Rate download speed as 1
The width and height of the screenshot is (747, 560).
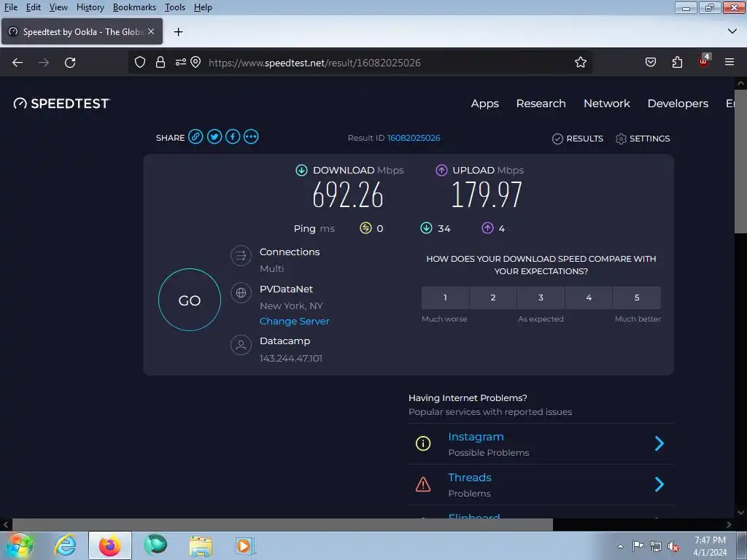coord(445,297)
